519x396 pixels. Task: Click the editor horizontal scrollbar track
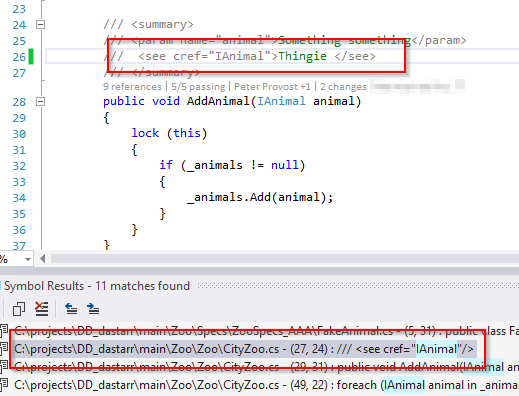284,259
